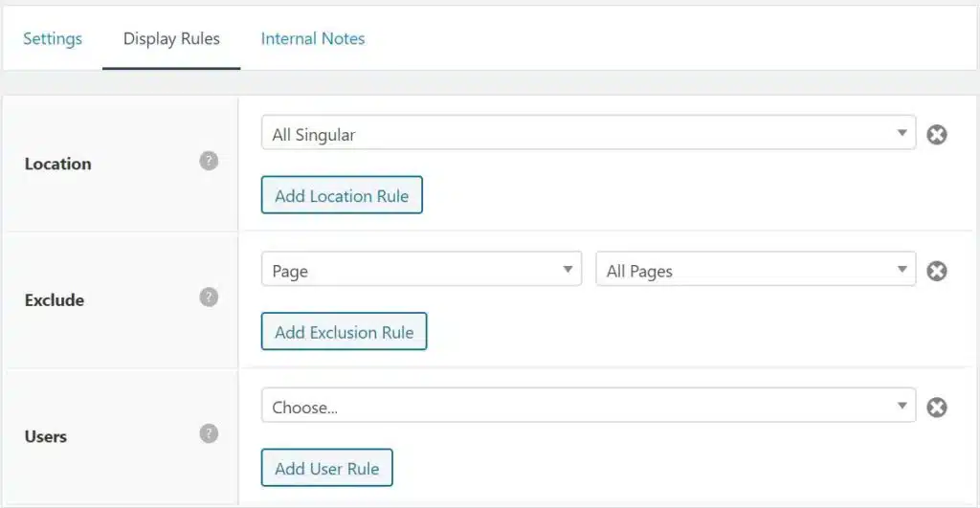Image resolution: width=980 pixels, height=508 pixels.
Task: Open help tooltip for Users
Action: point(209,433)
